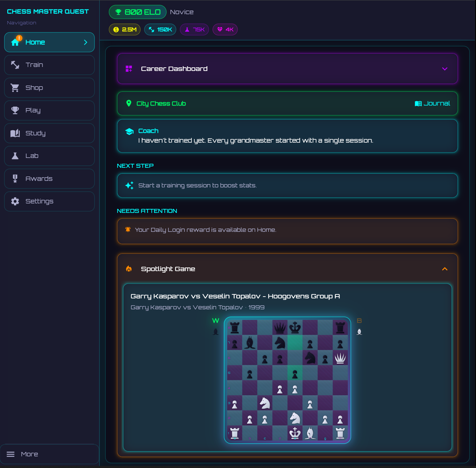
Task: Click the 800 ELO badge
Action: tap(138, 12)
